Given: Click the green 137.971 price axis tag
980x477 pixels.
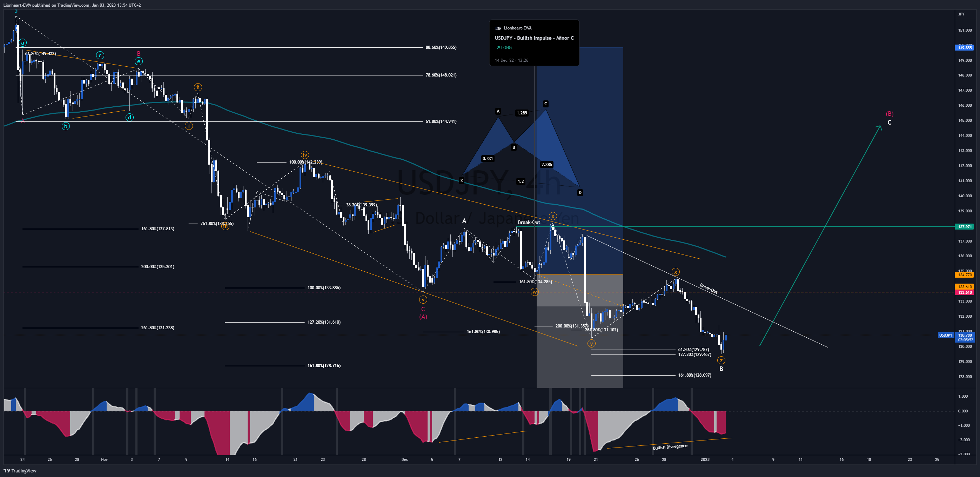Looking at the screenshot, I should point(964,226).
